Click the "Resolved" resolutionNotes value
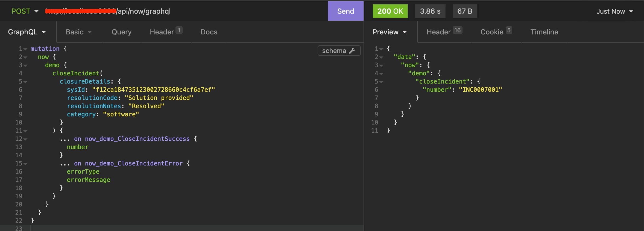Image resolution: width=644 pixels, height=231 pixels. 147,106
